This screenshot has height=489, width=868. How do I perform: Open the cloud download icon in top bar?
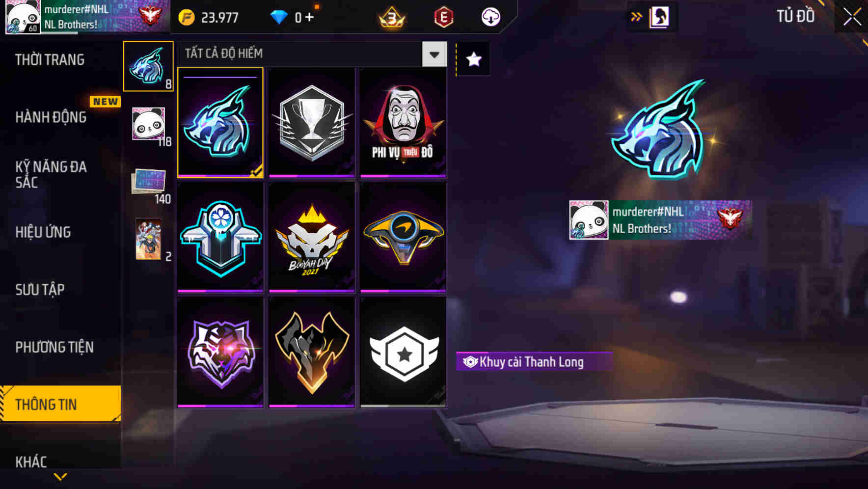pos(490,17)
